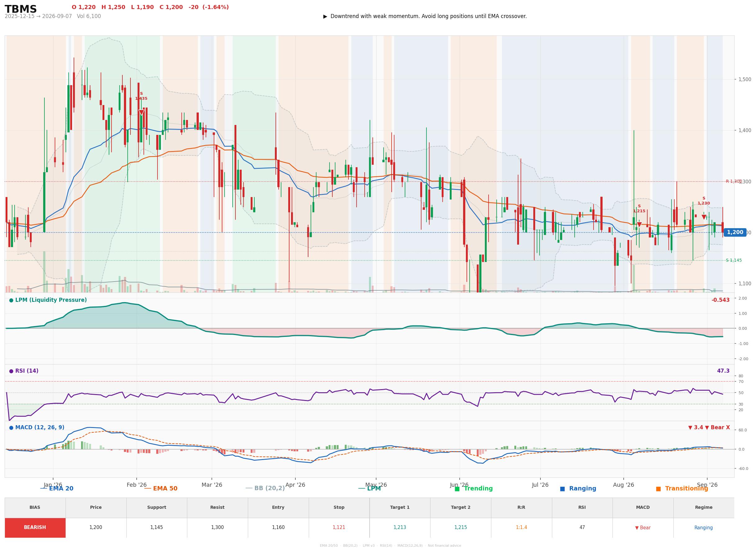This screenshot has width=756, height=552.
Task: Click the Vol 6,100 volume readout
Action: pyautogui.click(x=89, y=16)
